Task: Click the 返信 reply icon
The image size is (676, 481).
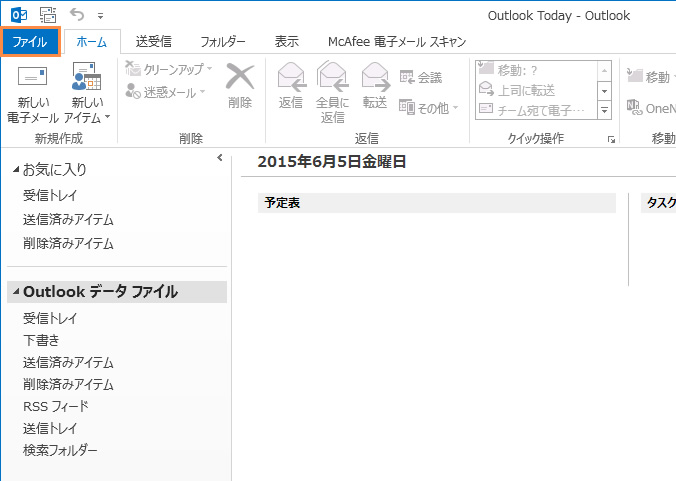Action: click(291, 76)
